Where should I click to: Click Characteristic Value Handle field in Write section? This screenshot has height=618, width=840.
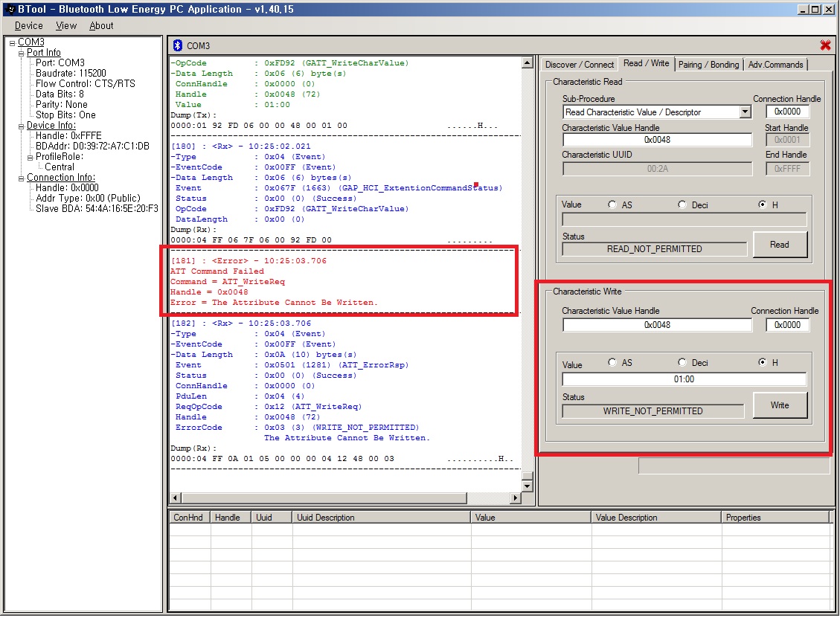[x=657, y=325]
